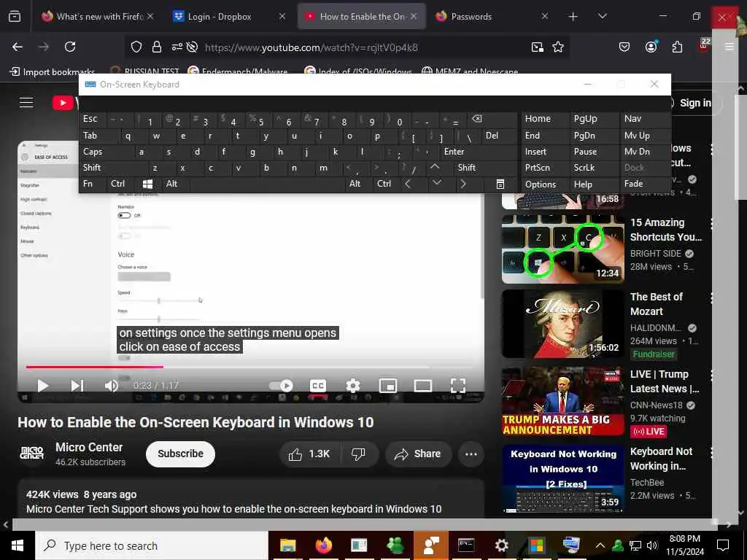Show hidden system tray icons
747x560 pixels.
(x=600, y=545)
